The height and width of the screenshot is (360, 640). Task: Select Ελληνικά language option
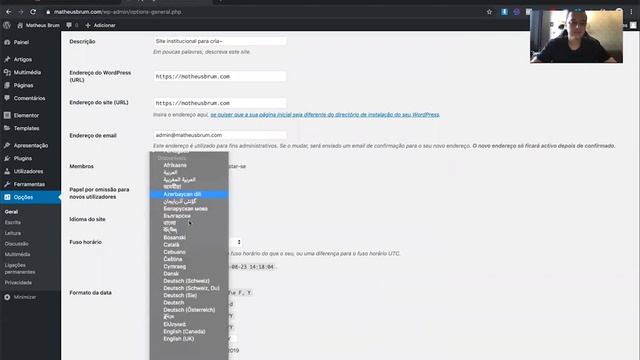click(174, 324)
